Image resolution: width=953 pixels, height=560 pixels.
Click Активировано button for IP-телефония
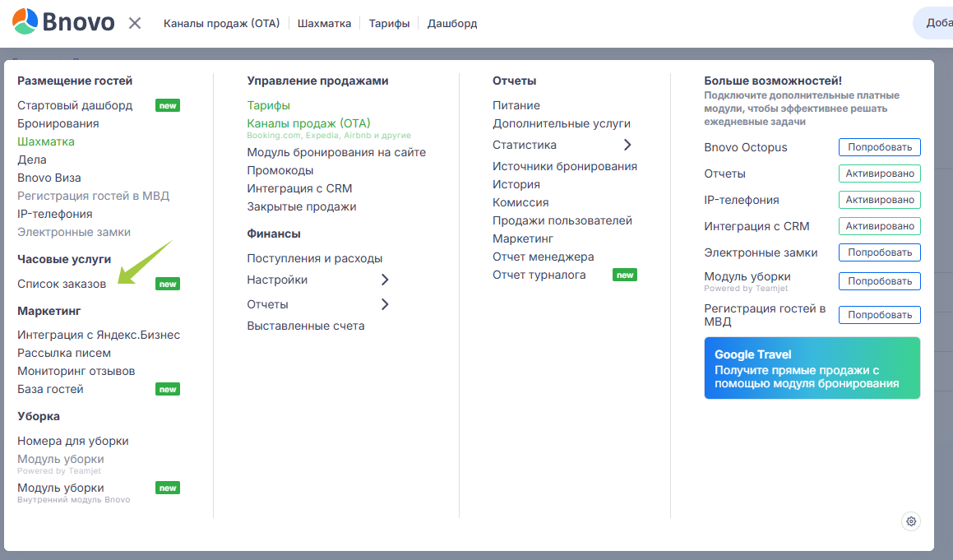pyautogui.click(x=880, y=200)
